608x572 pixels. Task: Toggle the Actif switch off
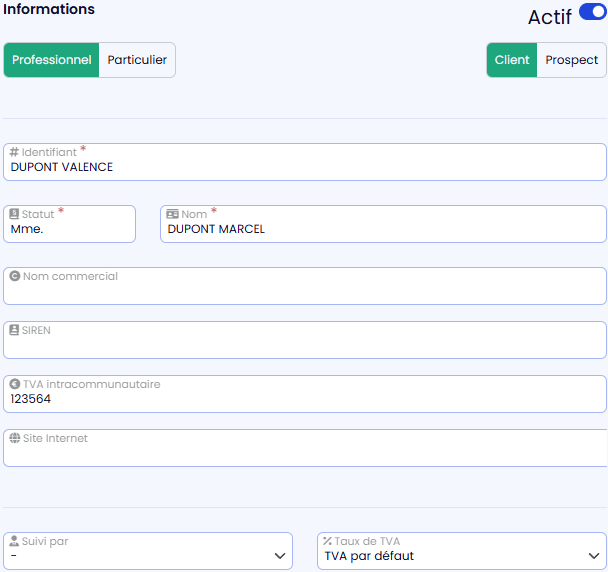tap(592, 13)
